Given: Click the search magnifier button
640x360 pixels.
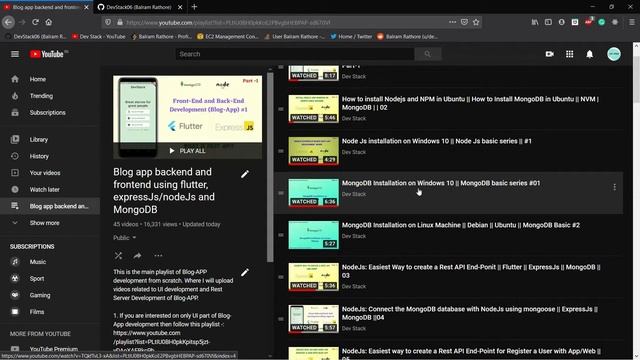Looking at the screenshot, I should 427,54.
